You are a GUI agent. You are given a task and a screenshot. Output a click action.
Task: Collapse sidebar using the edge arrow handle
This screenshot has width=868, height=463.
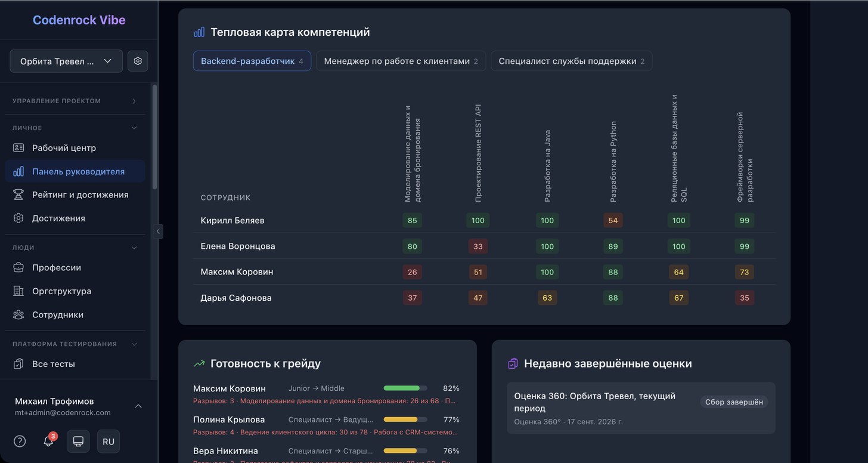coord(158,231)
